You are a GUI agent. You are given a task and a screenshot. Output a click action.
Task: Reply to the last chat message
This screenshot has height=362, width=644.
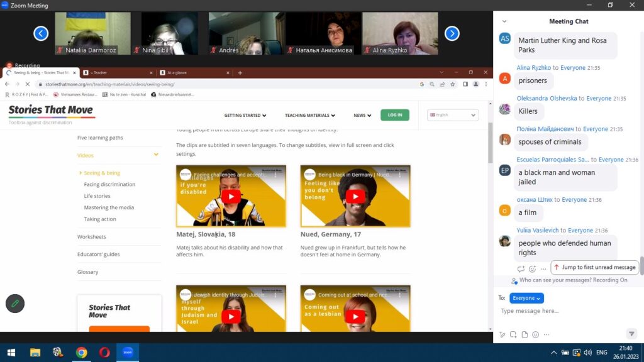coord(521,268)
